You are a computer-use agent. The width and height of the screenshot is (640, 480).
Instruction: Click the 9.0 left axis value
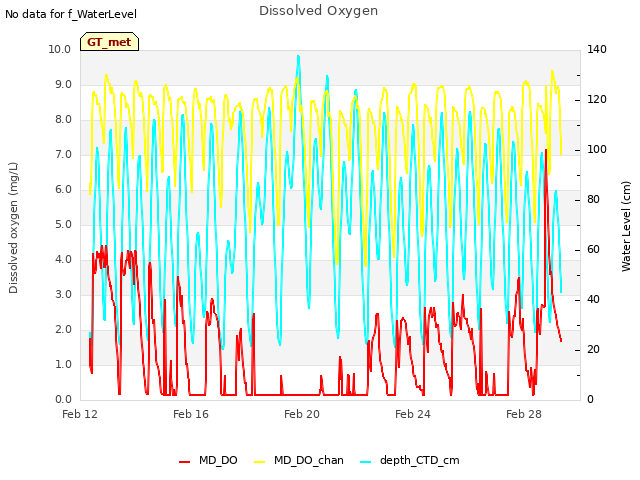pos(63,84)
